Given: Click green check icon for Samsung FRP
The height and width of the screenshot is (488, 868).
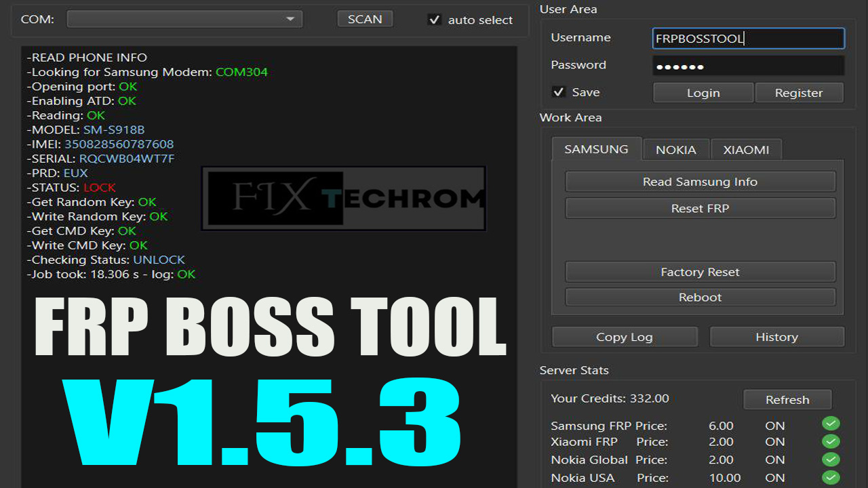Looking at the screenshot, I should [831, 424].
